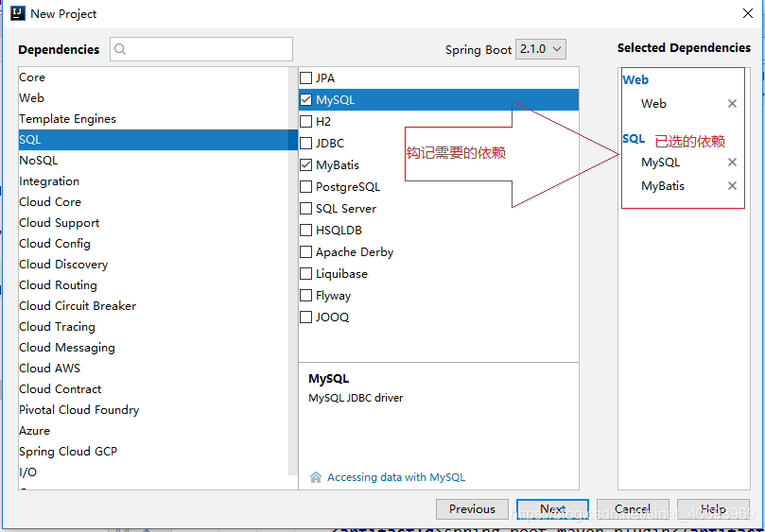This screenshot has width=765, height=532.
Task: Remove MySQL from selected dependencies
Action: click(732, 163)
